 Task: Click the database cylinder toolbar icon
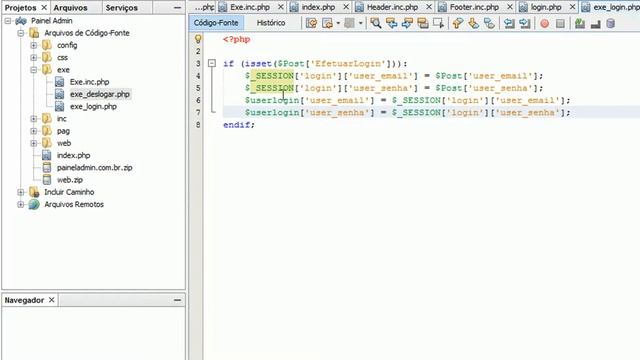pyautogui.click(x=611, y=23)
